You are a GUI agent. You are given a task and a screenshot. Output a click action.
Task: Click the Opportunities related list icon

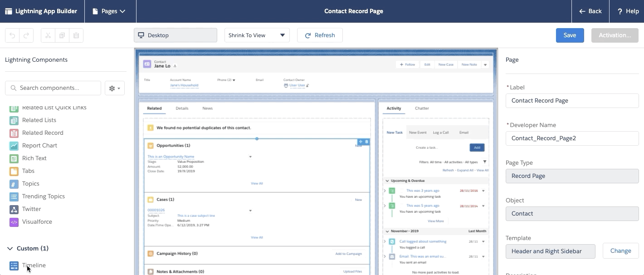click(151, 146)
